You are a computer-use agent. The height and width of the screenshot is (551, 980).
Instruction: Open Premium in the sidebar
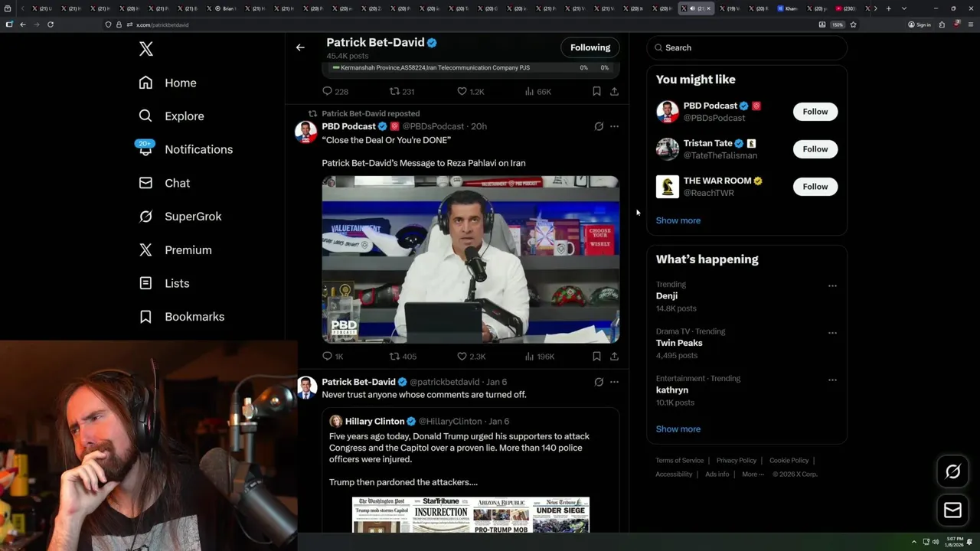175,250
